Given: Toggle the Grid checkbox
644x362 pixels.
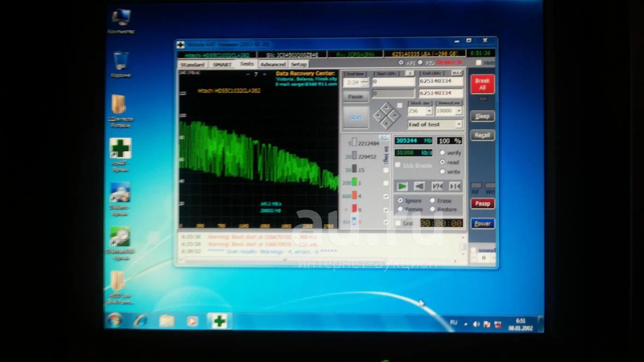Looking at the screenshot, I should [398, 223].
